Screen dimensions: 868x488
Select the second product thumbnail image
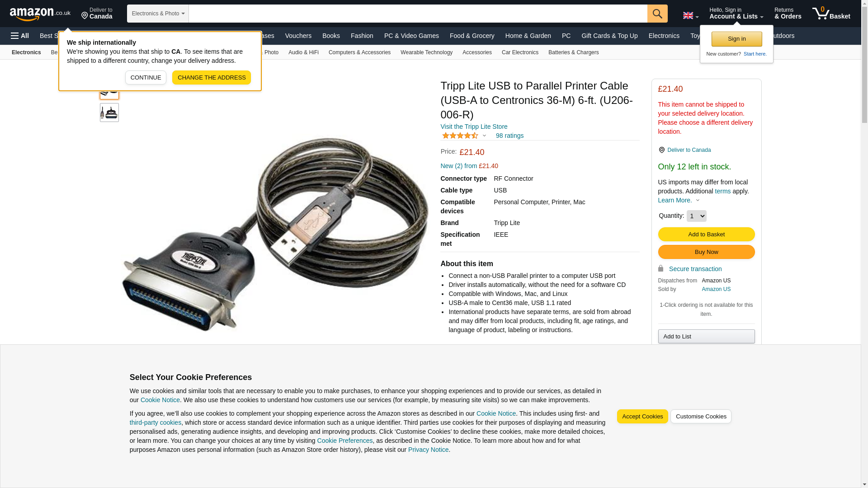(x=109, y=113)
